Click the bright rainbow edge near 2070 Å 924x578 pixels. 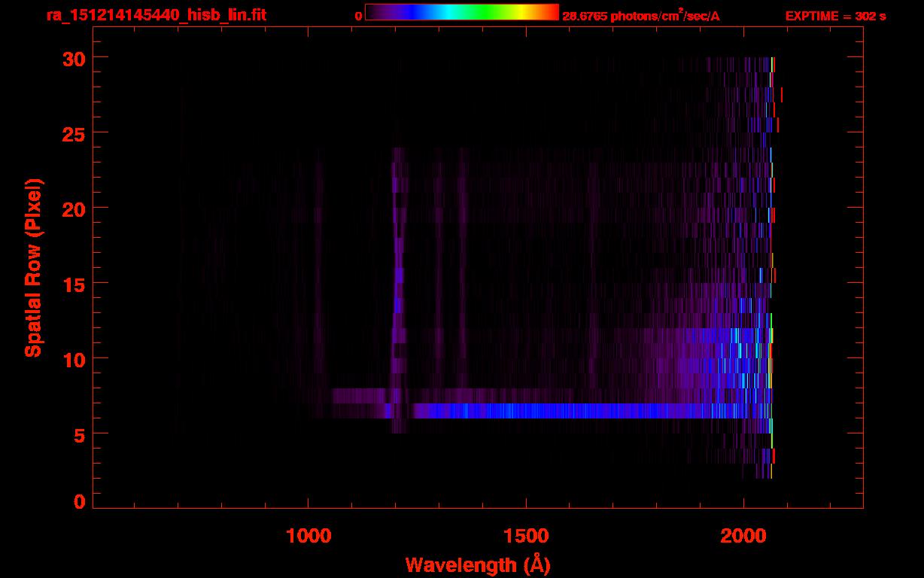(772, 267)
